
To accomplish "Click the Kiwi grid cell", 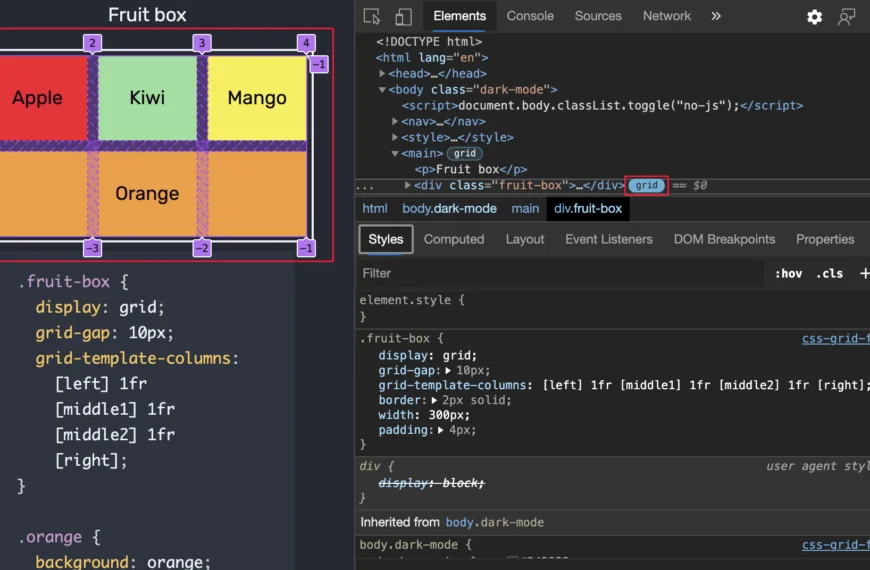I will 147,98.
